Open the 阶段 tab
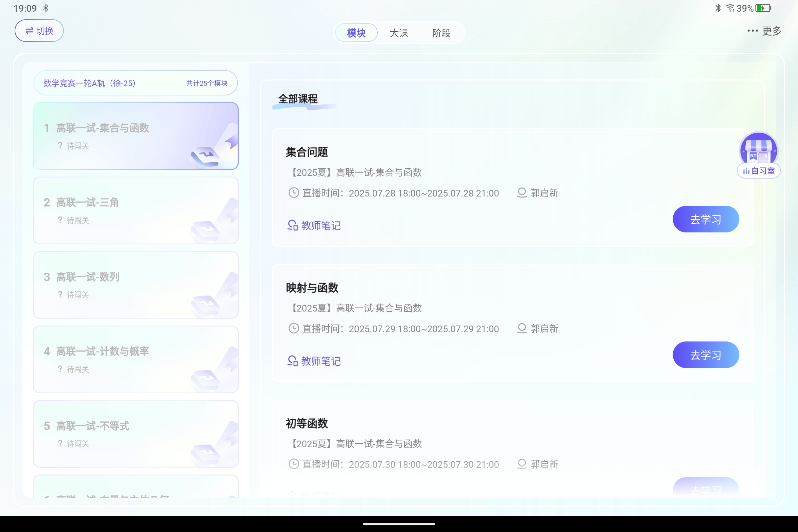798x532 pixels. (442, 33)
